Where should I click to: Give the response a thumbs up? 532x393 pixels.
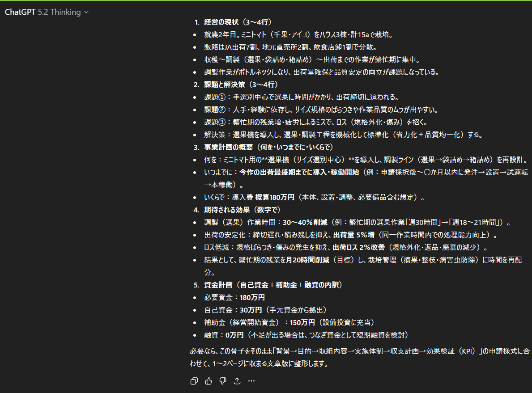point(209,380)
